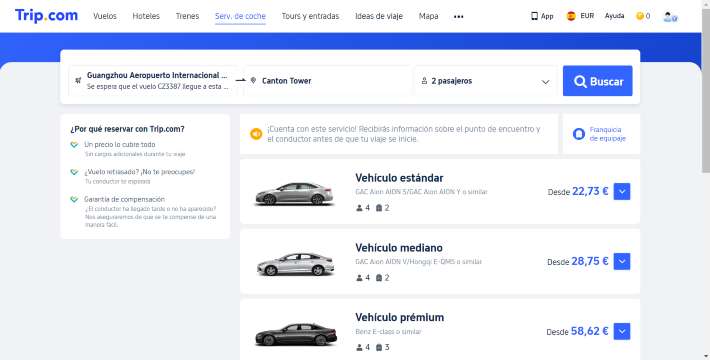The image size is (710, 360).
Task: Edit Guangzhou Aeropuerto pickup field
Action: tap(154, 81)
